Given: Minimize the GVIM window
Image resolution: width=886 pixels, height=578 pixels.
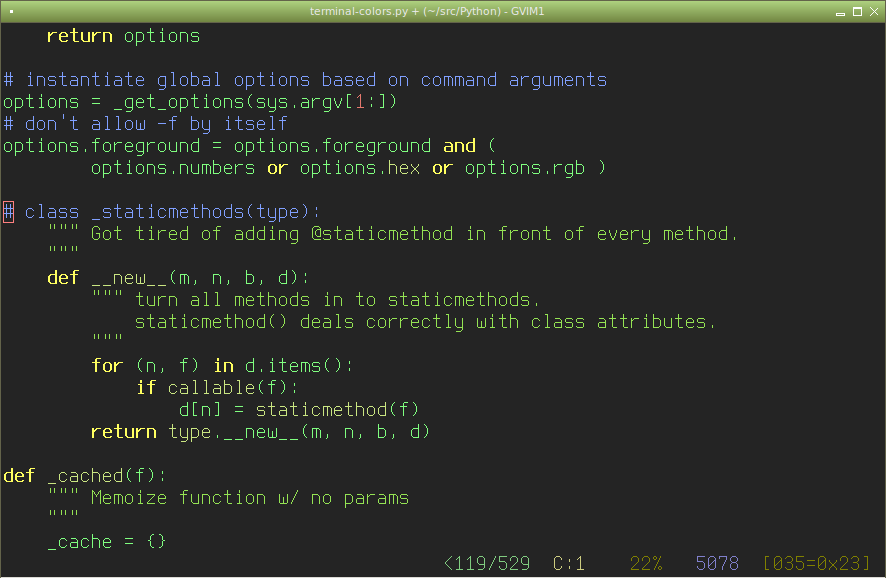Looking at the screenshot, I should [x=840, y=12].
